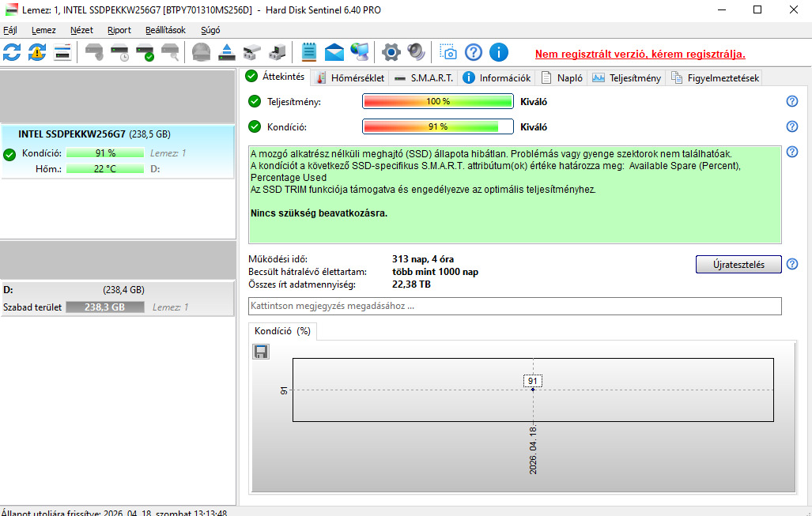Screen dimensions: 812x516
Task: Click the open drive enclosure toolbar icon
Action: pos(252,52)
